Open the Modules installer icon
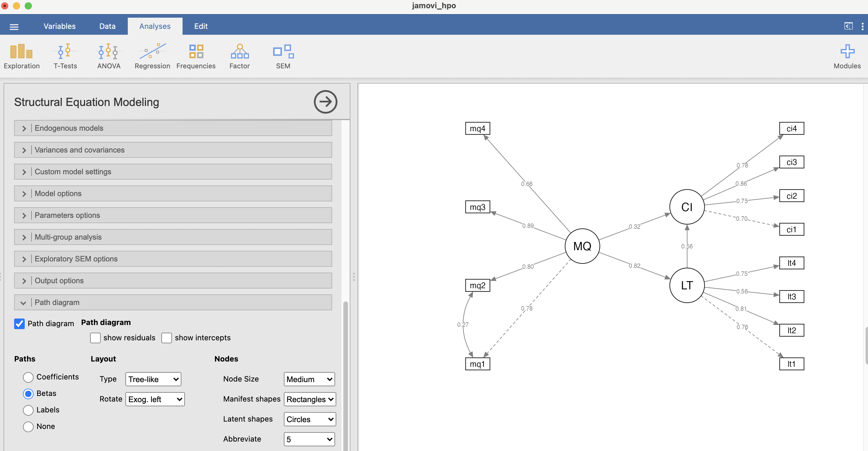 tap(847, 56)
